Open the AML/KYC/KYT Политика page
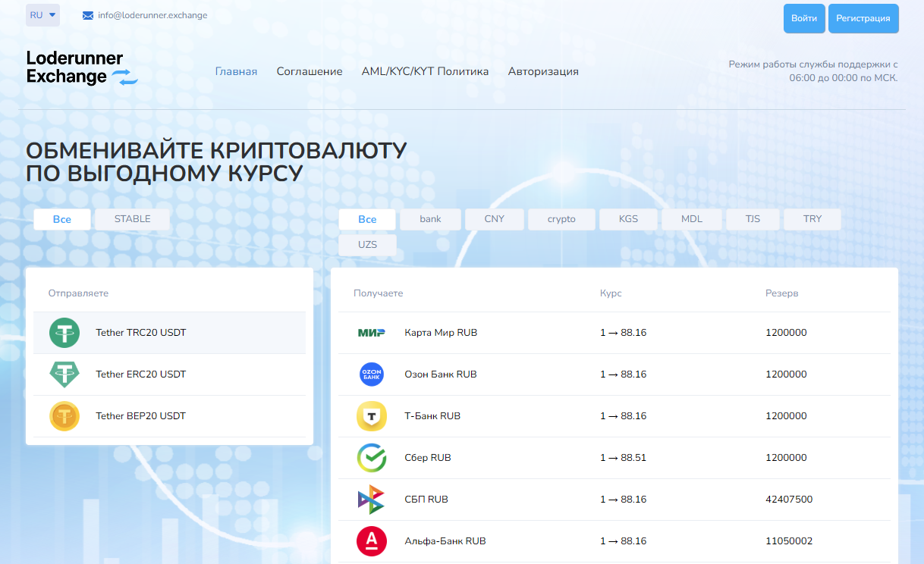Image resolution: width=924 pixels, height=564 pixels. click(425, 71)
